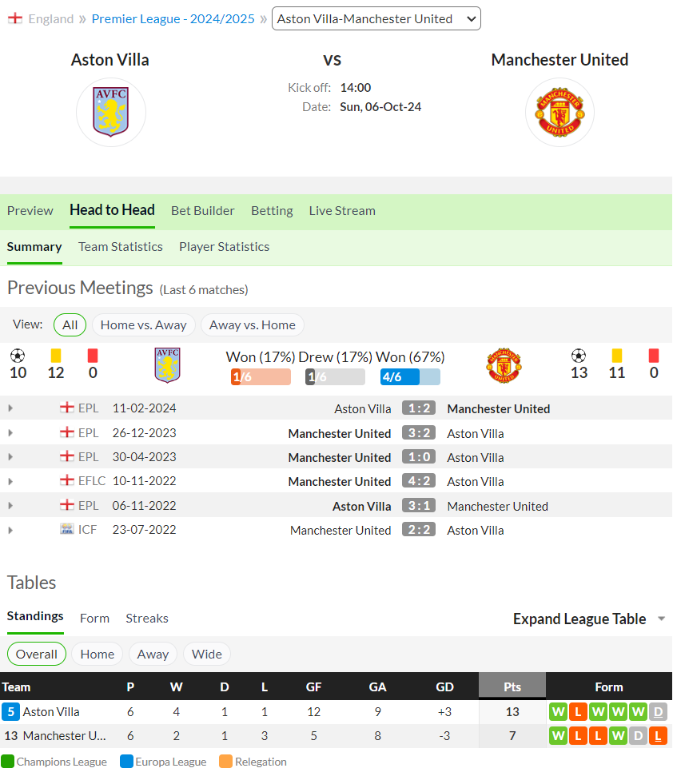Click the large Manchester United crest logo
The width and height of the screenshot is (673, 784).
560,113
